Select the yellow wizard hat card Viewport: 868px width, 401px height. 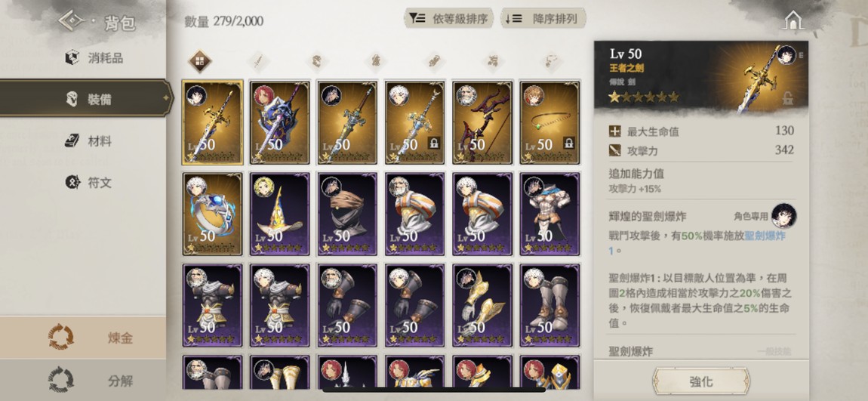[x=280, y=214]
